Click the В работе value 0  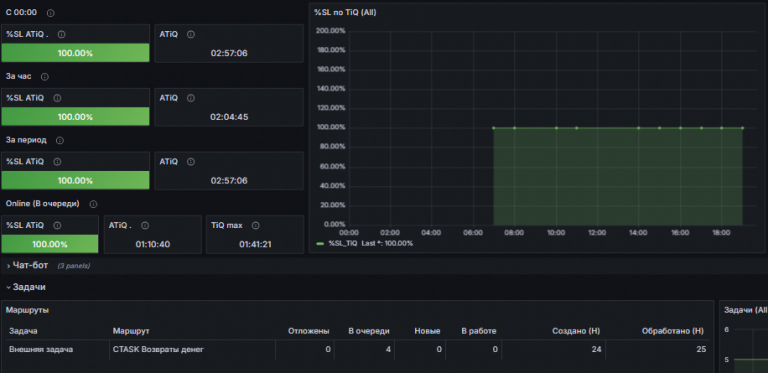coord(495,350)
